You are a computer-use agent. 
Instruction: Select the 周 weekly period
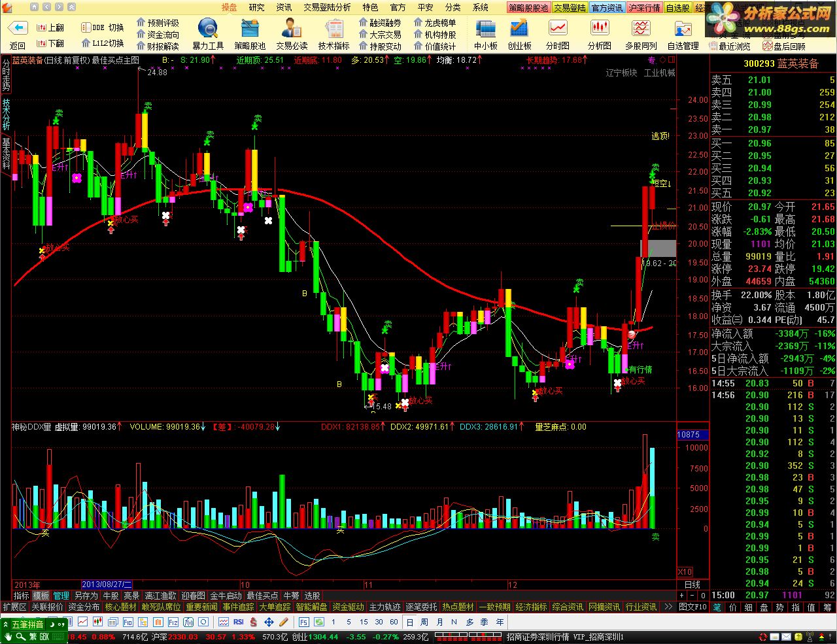coord(424,622)
